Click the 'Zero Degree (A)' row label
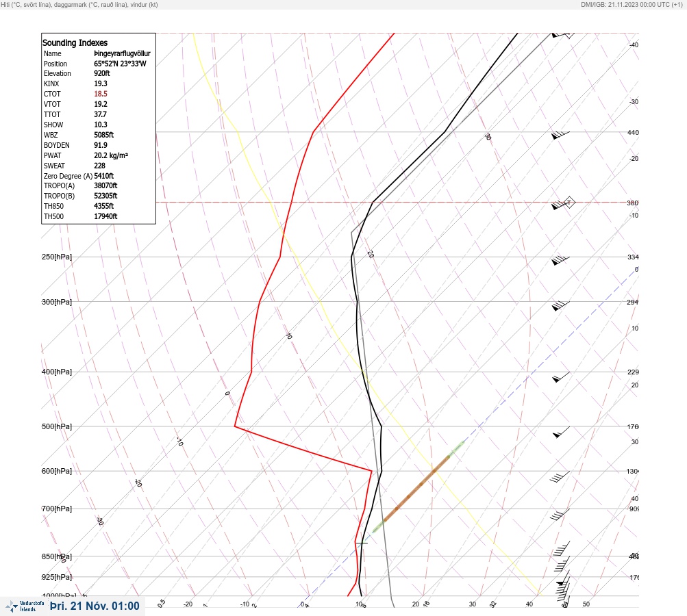 (x=68, y=176)
